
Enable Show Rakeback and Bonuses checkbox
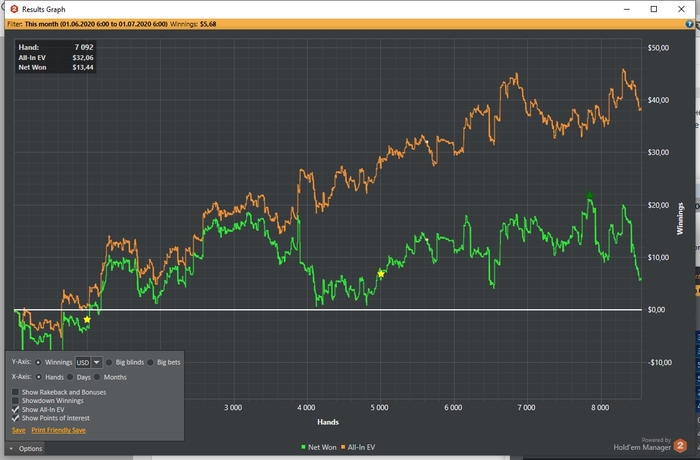[x=15, y=392]
